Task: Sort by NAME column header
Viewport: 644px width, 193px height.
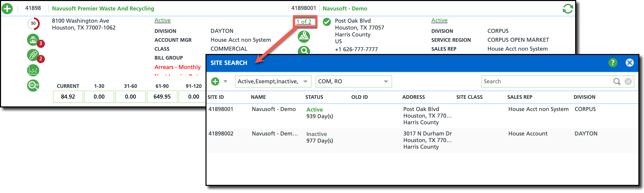Action: pos(258,97)
